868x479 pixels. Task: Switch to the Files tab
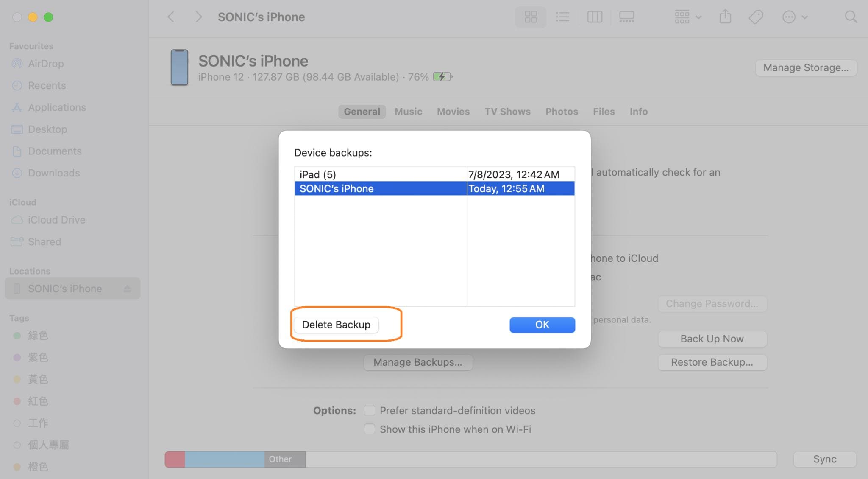(604, 112)
